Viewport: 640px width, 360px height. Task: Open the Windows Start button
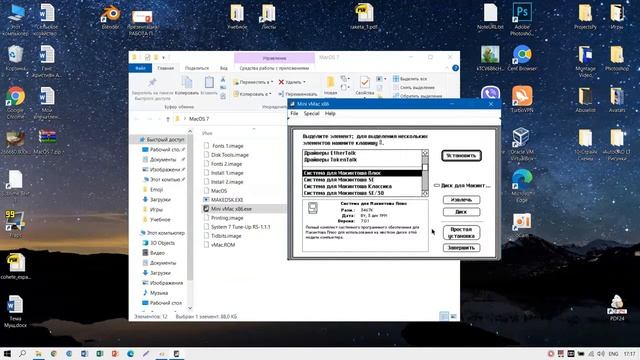pyautogui.click(x=7, y=353)
